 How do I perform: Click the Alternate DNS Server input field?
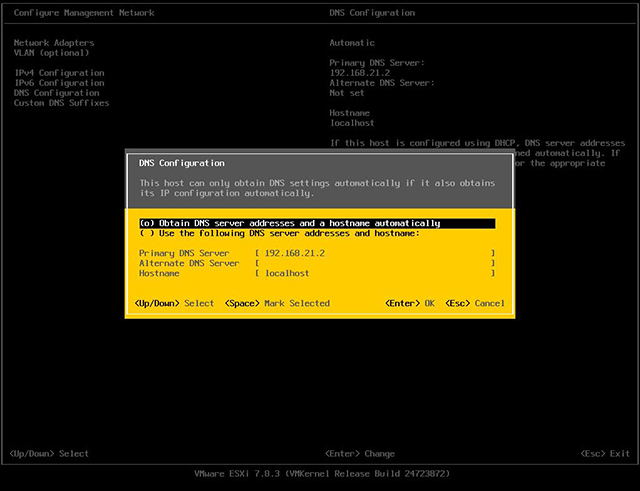coord(375,263)
